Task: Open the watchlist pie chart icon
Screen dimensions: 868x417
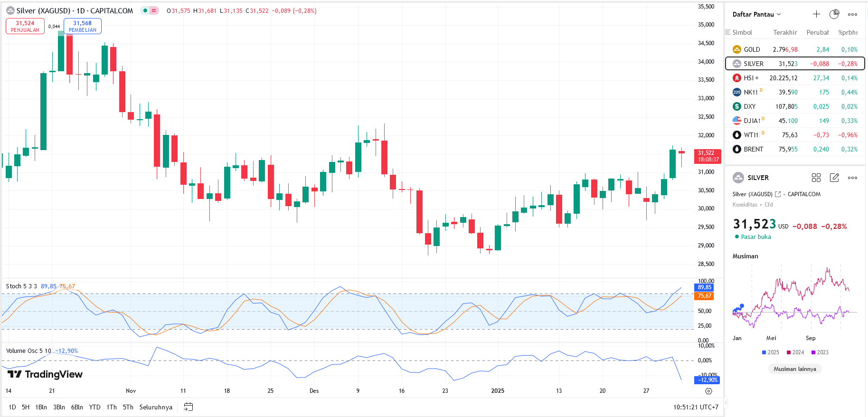Action: click(834, 14)
